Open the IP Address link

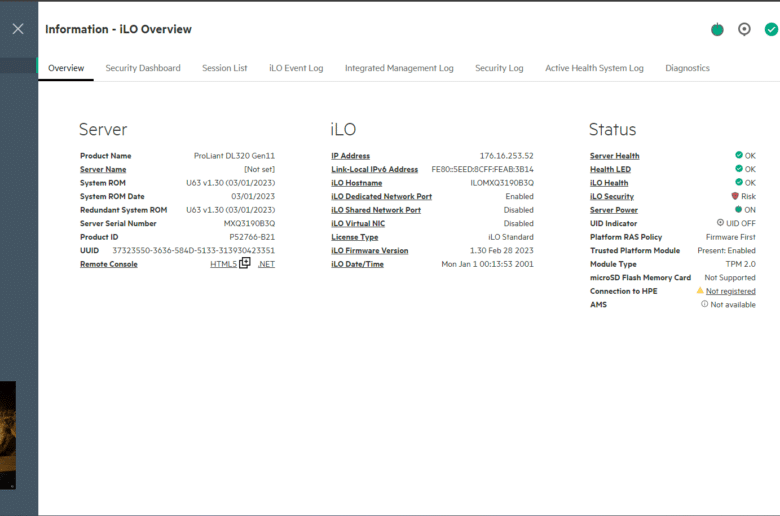point(351,156)
